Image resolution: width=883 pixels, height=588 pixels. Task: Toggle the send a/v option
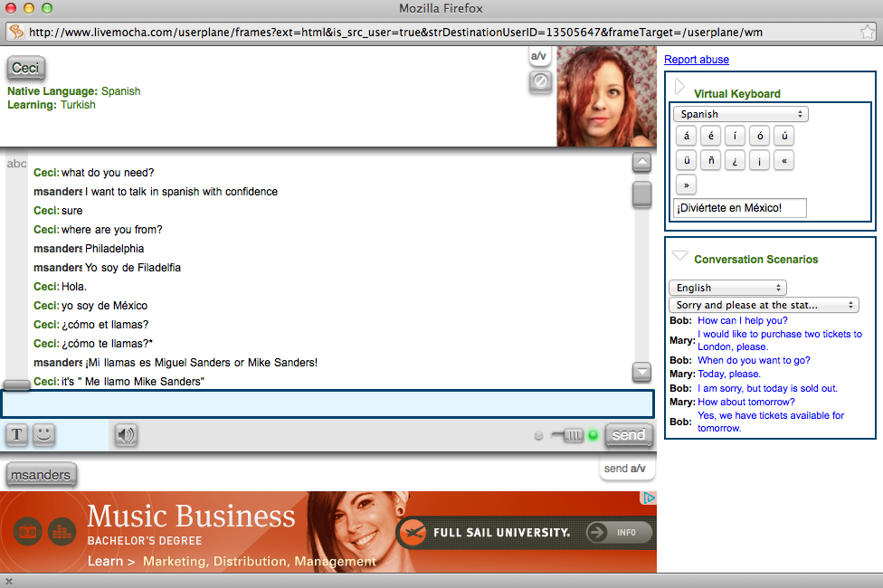(625, 469)
